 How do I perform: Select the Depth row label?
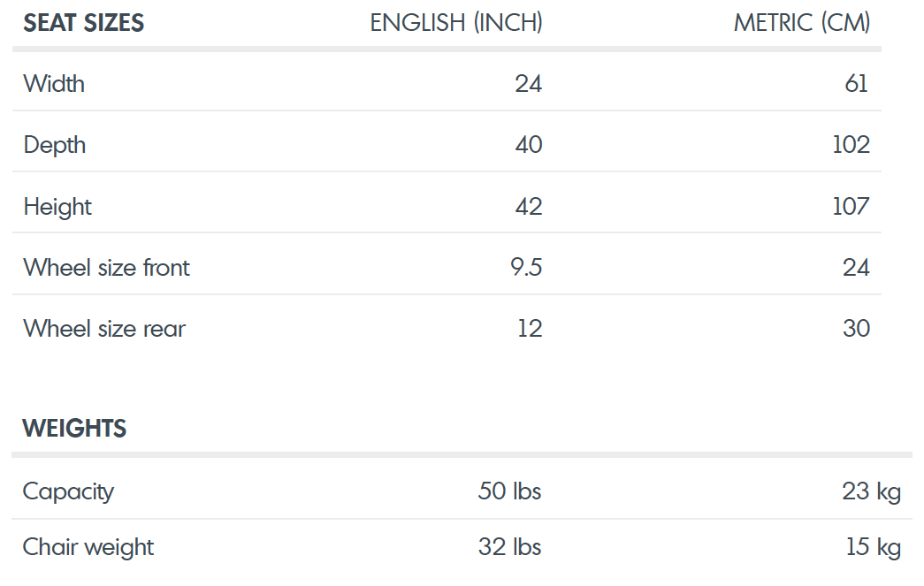pyautogui.click(x=54, y=146)
